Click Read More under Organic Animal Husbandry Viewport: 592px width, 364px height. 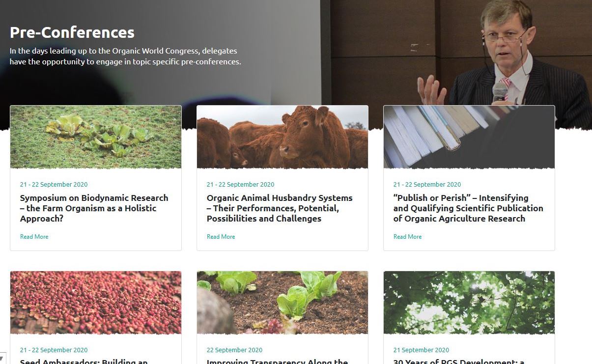tap(221, 237)
